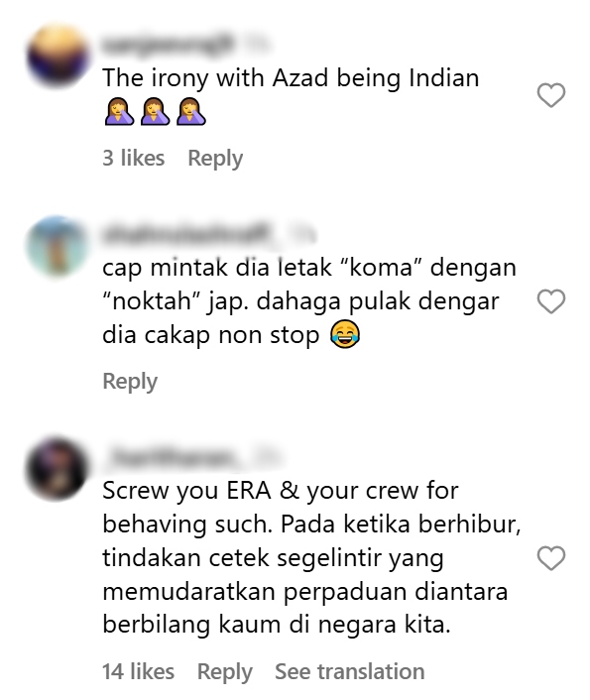Click the laughing-crying emoji after "non stop"

(x=345, y=334)
